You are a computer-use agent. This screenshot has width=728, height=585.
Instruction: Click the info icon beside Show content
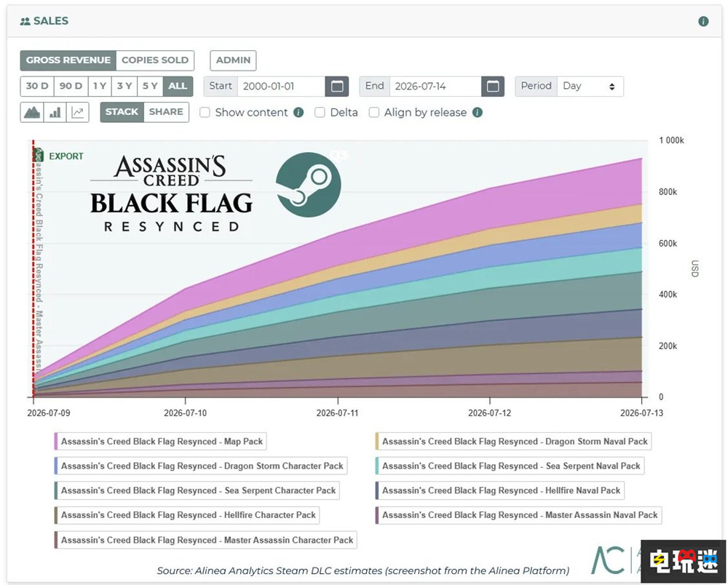298,112
